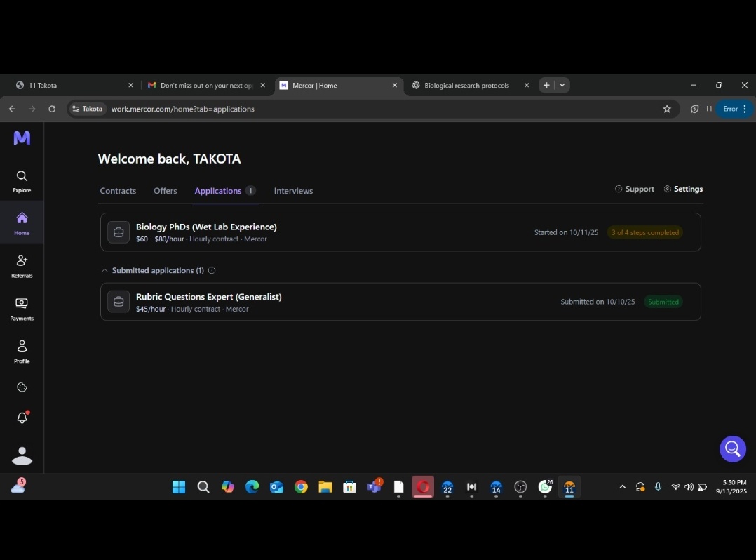
Task: Open Microsoft Edge from taskbar
Action: coord(252,487)
